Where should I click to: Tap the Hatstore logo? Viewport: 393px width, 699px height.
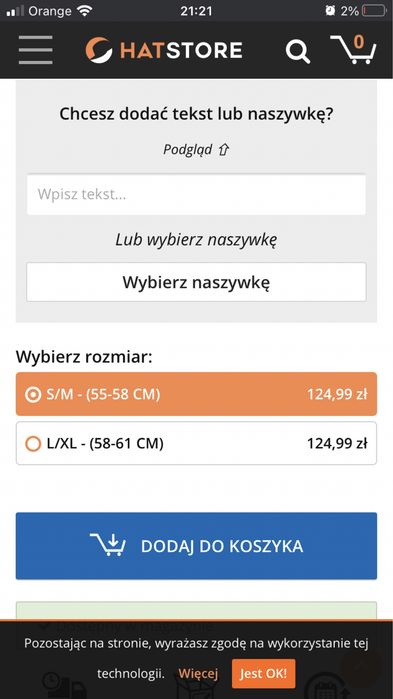tap(164, 50)
